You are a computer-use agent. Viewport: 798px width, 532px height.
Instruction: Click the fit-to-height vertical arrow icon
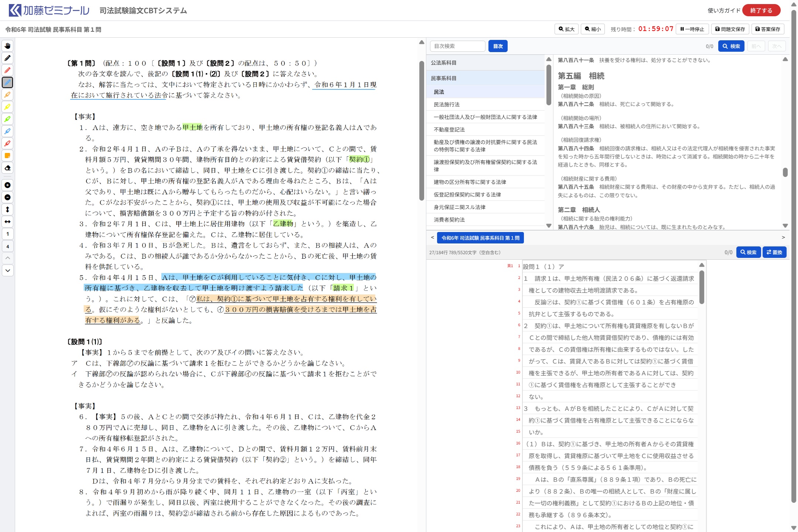7,209
